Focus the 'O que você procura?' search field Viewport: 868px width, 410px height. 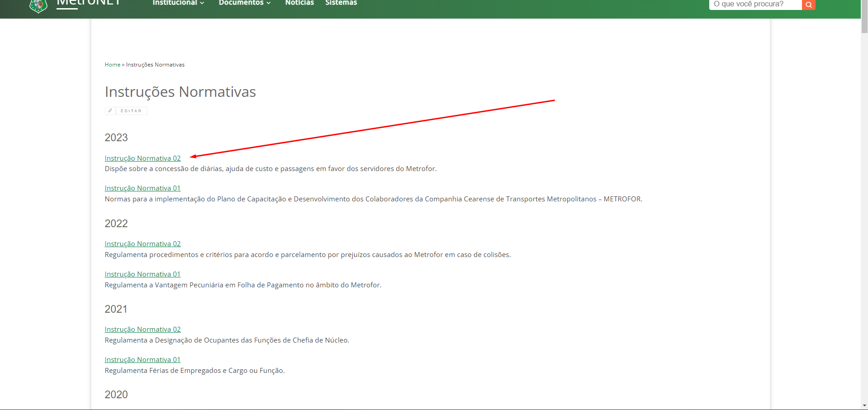[755, 5]
